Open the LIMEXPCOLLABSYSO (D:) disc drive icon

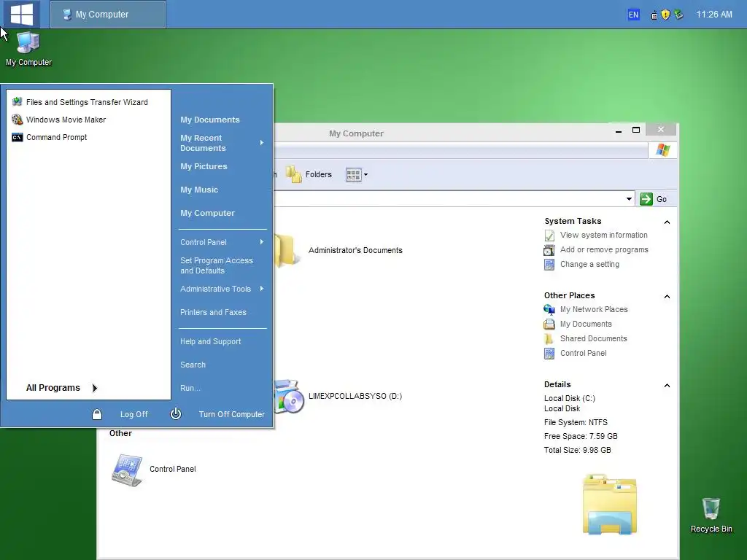[290, 396]
